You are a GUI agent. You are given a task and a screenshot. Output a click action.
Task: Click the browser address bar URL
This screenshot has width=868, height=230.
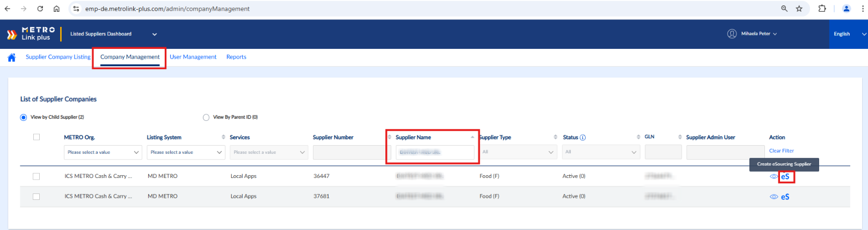[x=167, y=9]
